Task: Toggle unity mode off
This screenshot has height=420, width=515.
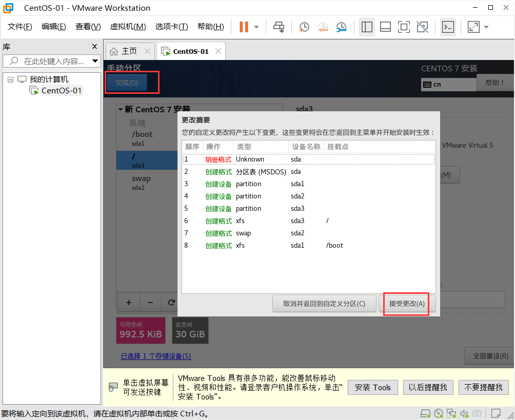Action: pyautogui.click(x=422, y=27)
